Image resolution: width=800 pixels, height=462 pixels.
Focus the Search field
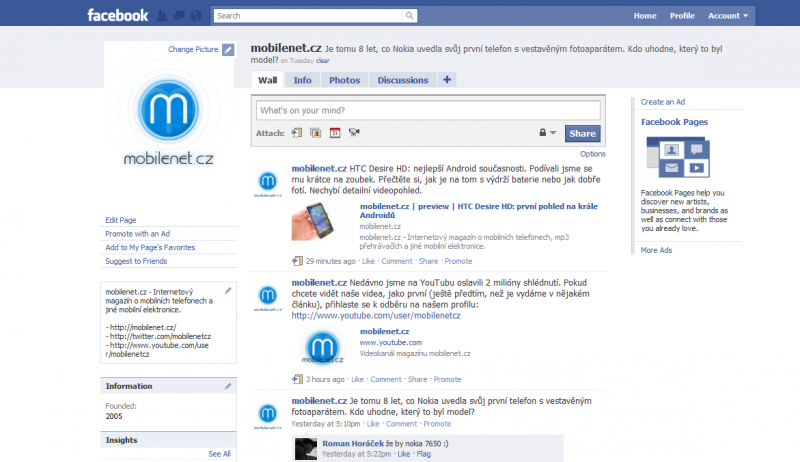[x=308, y=16]
